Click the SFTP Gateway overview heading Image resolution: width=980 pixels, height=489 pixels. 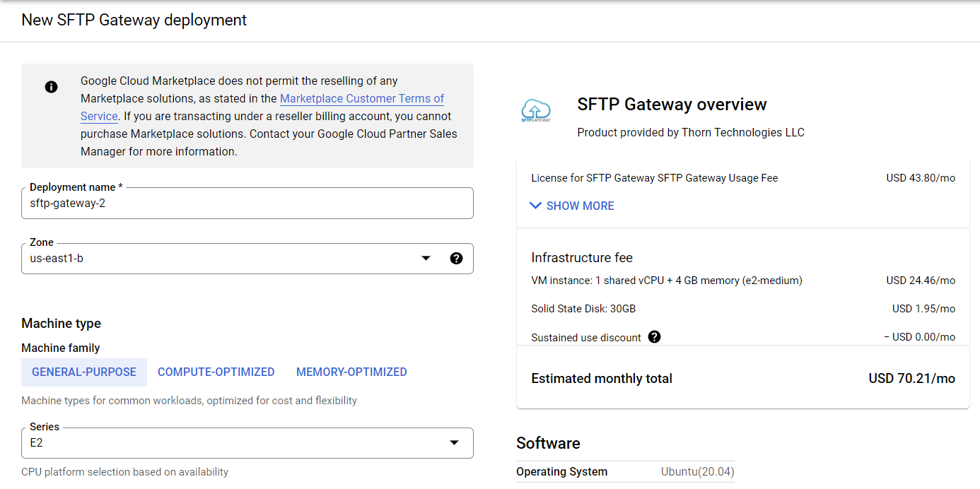672,105
